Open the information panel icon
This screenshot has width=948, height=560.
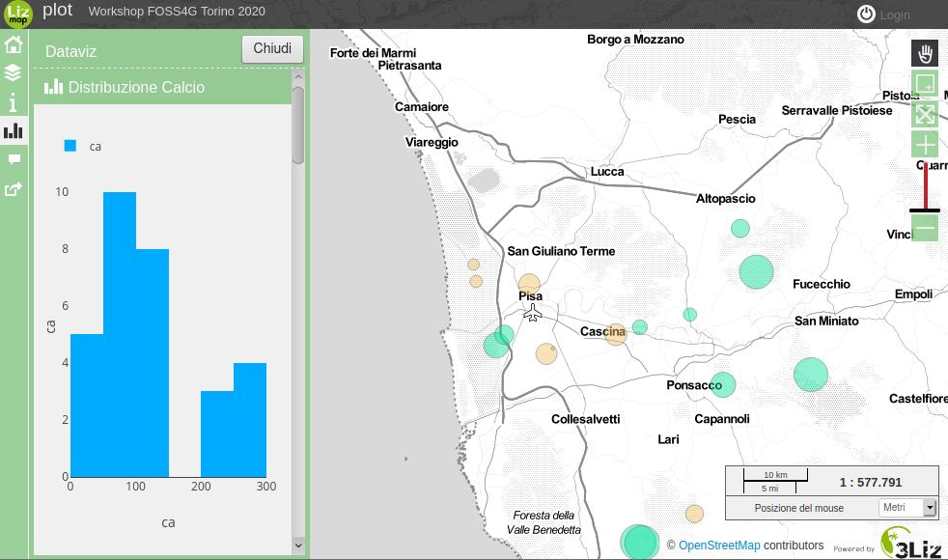tap(14, 102)
